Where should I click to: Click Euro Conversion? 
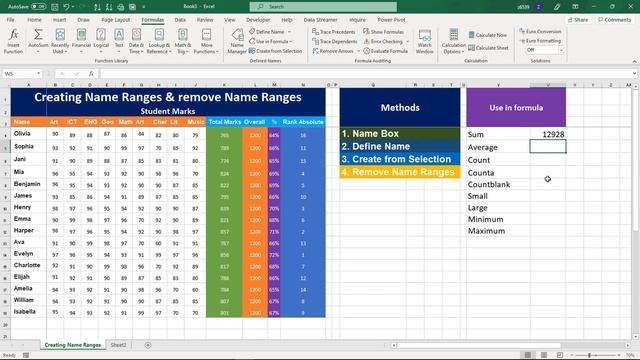point(540,31)
